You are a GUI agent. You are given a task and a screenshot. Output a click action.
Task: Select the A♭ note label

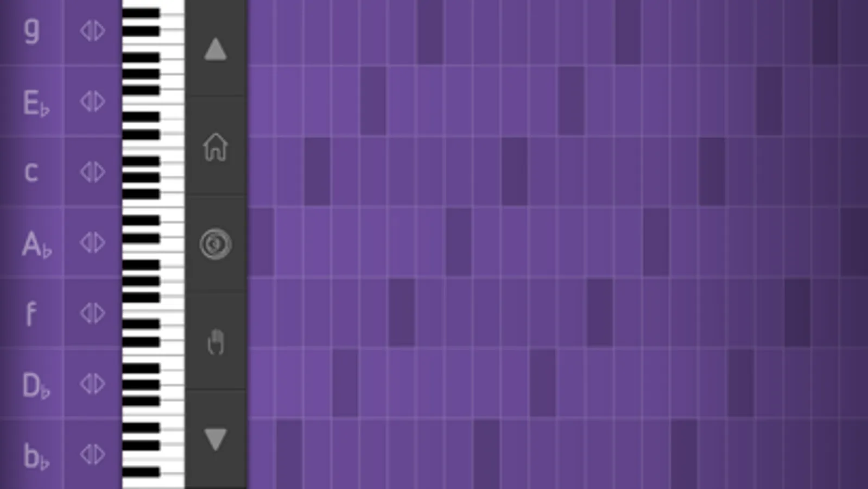(36, 243)
